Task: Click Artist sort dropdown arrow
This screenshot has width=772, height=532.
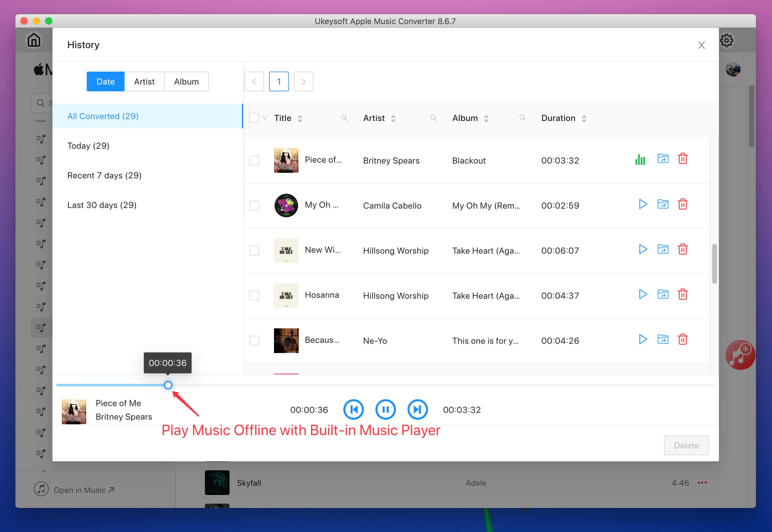Action: 394,118
